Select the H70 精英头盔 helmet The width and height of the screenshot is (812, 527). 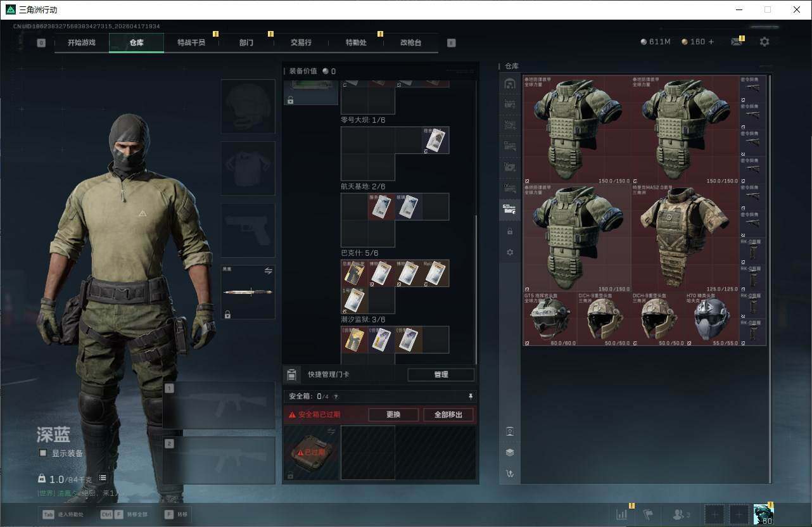tap(713, 319)
